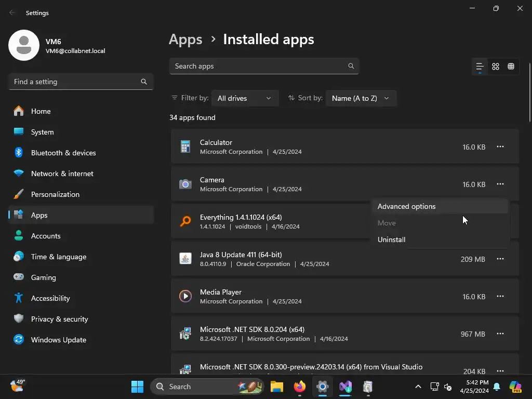Click Apps breadcrumb link
This screenshot has width=532, height=399.
tap(185, 39)
